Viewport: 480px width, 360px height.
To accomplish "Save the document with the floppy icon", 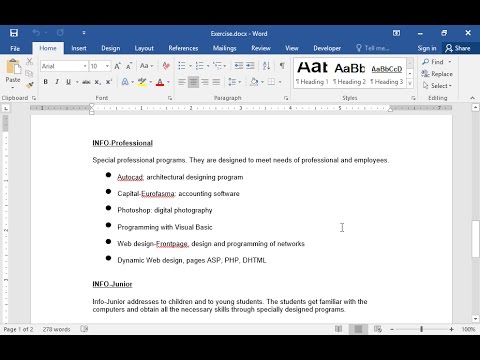I will click(x=14, y=33).
